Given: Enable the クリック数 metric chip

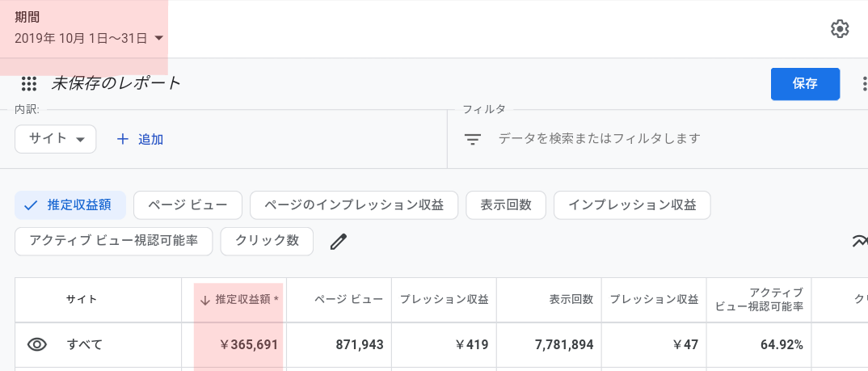Looking at the screenshot, I should pyautogui.click(x=267, y=242).
